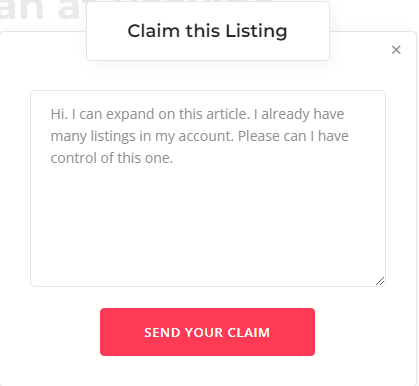
Task: Click the word 'Claim' in dialog title
Action: click(154, 31)
